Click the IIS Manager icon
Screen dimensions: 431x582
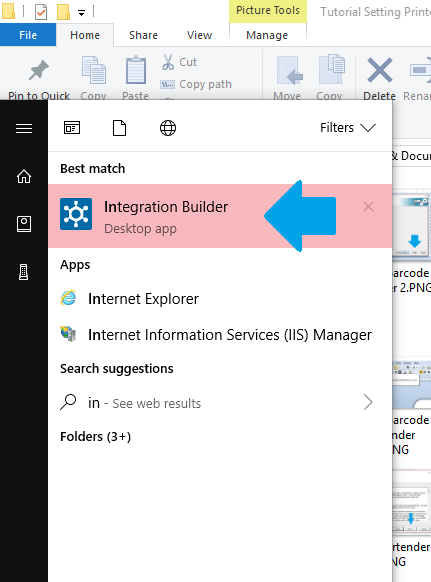[x=68, y=334]
